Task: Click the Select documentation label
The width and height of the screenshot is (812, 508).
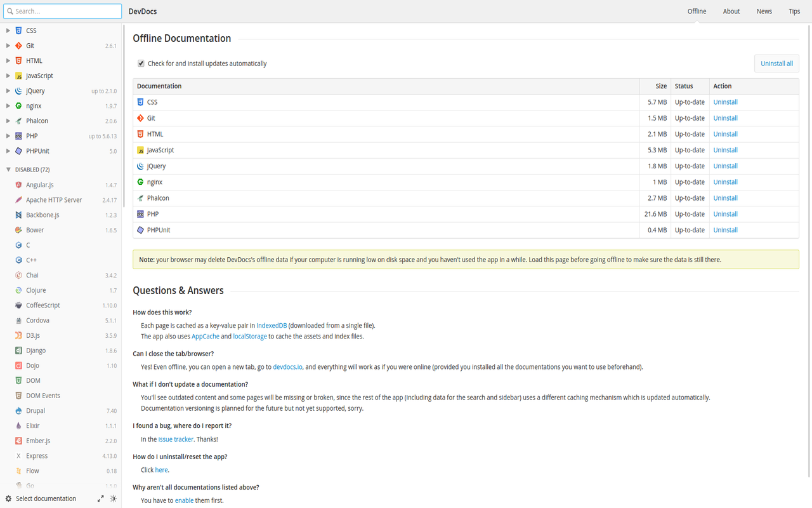Action: (46, 498)
